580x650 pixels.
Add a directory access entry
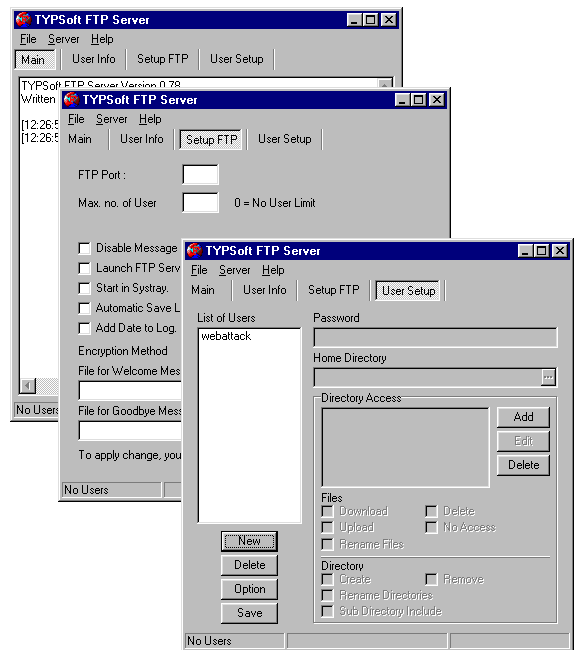point(523,417)
